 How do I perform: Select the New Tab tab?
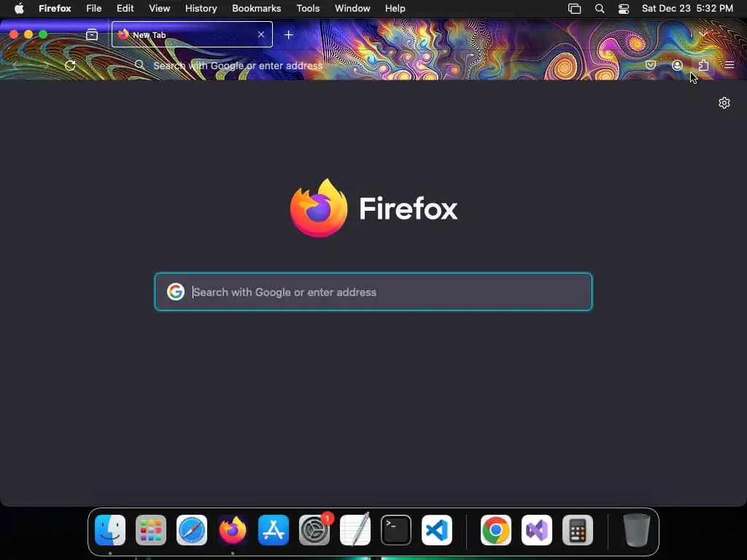click(192, 34)
